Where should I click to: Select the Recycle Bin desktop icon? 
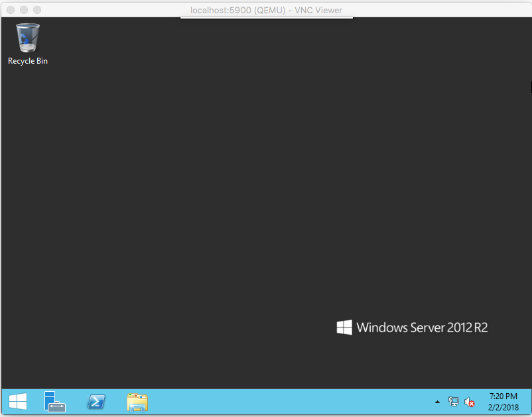(28, 43)
